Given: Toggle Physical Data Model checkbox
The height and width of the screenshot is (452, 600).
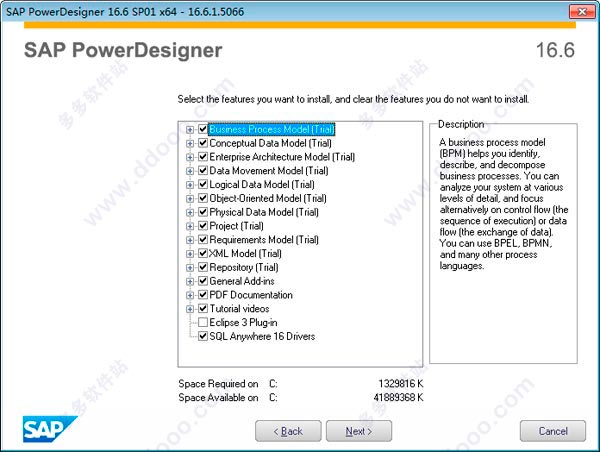Looking at the screenshot, I should click(203, 212).
